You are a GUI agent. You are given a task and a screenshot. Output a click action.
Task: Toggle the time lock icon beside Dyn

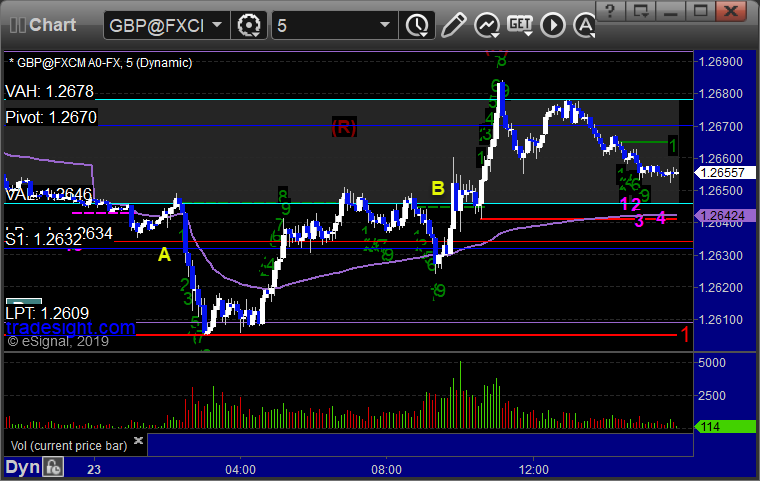coord(53,467)
